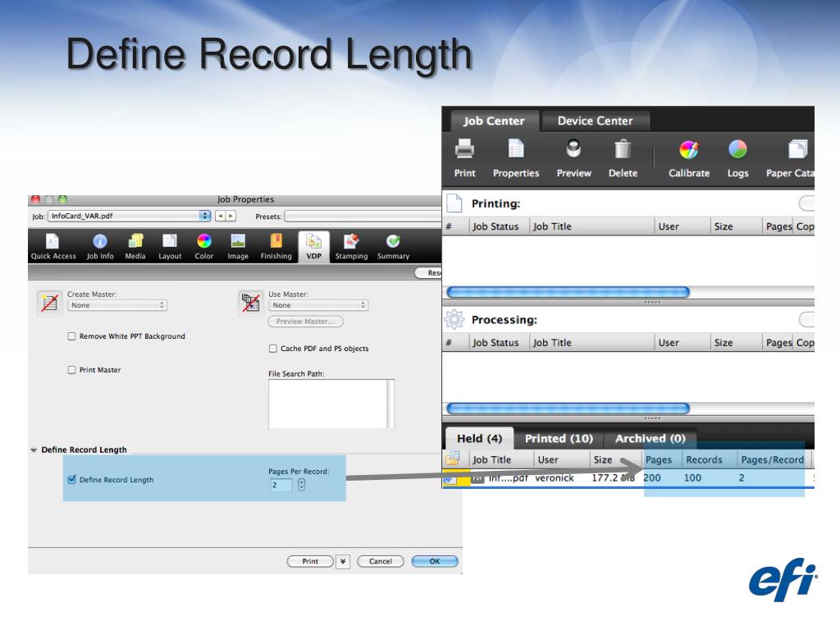Click the Logs toolbar icon
This screenshot has height=630, width=840.
click(737, 149)
